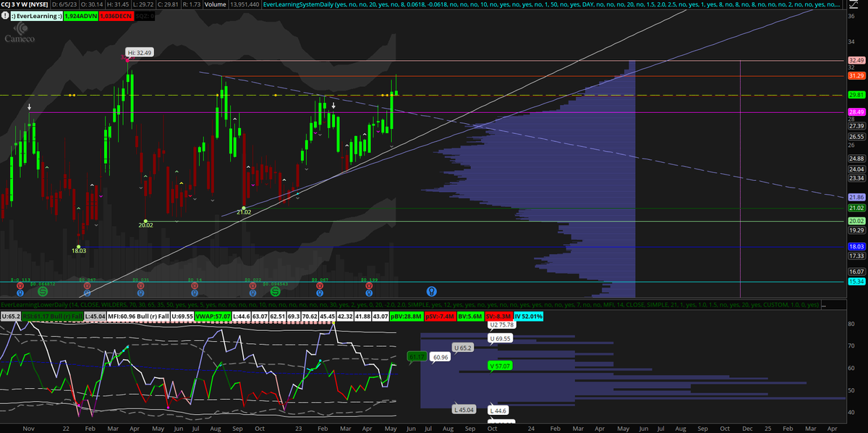Click the purple 28.49 price axis label
This screenshot has height=433, width=868.
pos(856,112)
